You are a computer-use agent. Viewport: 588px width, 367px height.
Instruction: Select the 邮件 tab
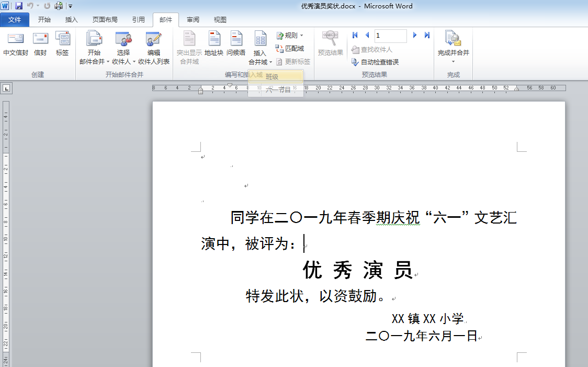166,19
